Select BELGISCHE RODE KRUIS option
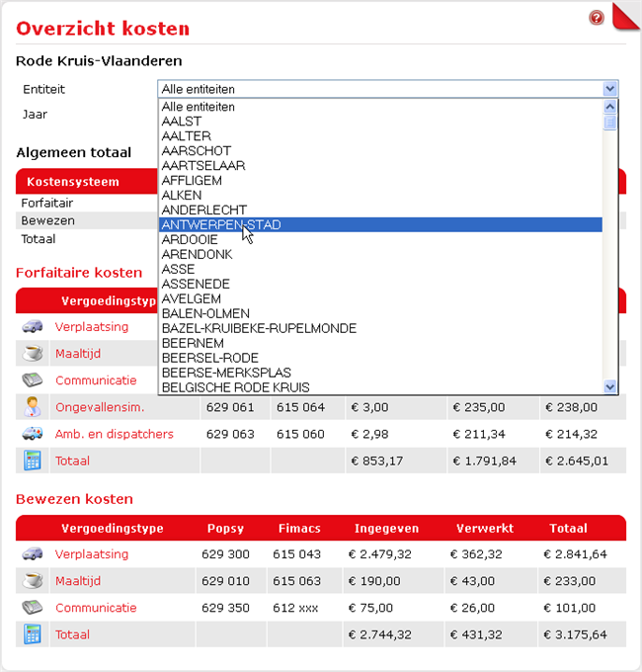642x672 pixels. click(x=380, y=387)
